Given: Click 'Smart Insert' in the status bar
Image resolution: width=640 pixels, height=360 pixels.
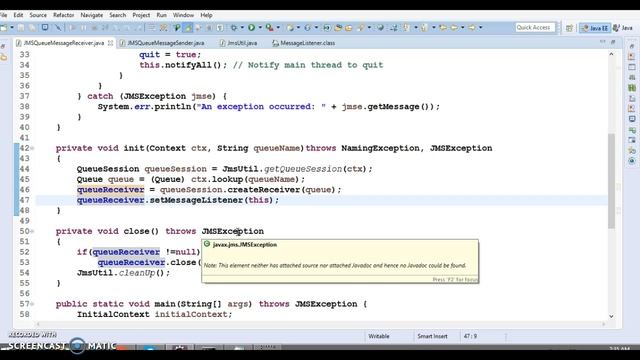Looking at the screenshot, I should (432, 336).
